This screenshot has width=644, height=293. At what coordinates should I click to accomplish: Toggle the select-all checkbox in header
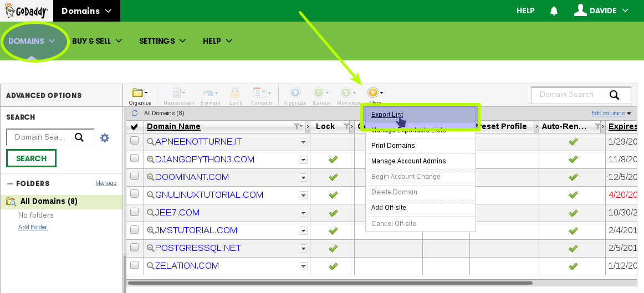pyautogui.click(x=134, y=127)
